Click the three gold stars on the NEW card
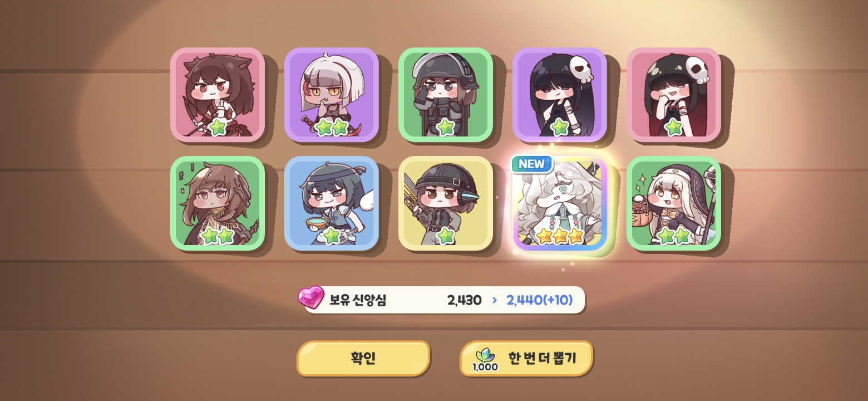Image resolution: width=868 pixels, height=401 pixels. pyautogui.click(x=560, y=236)
